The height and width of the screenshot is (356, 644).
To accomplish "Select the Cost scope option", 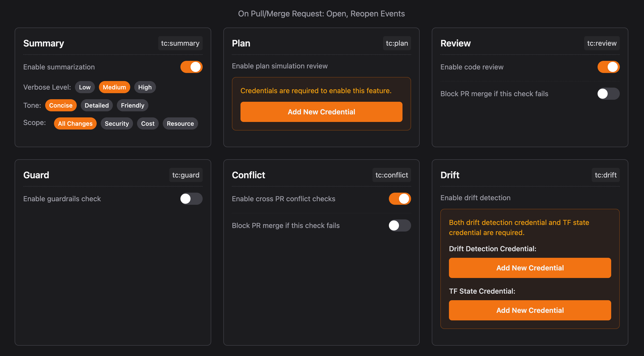I will tap(148, 123).
